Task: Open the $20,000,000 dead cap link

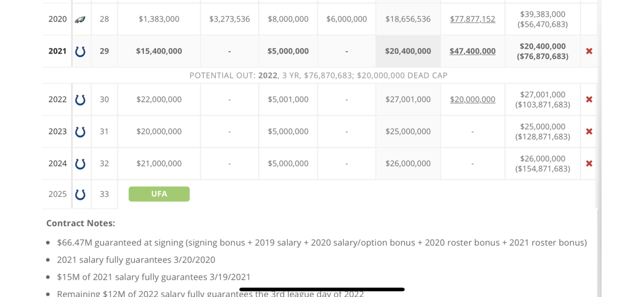Action: 472,100
